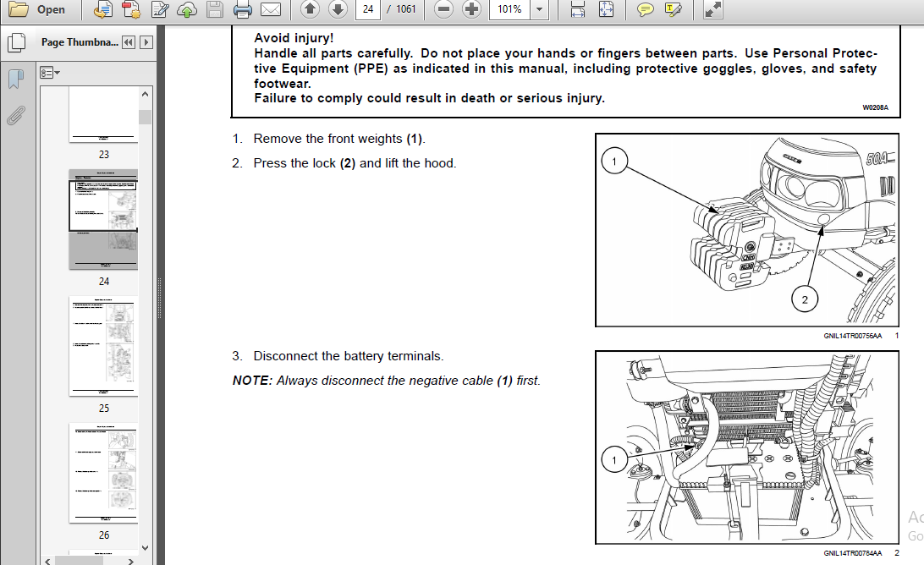
Task: Click the edit document icon
Action: pyautogui.click(x=160, y=9)
